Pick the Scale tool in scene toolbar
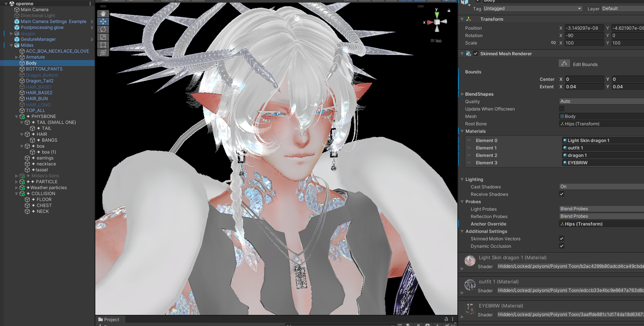The width and height of the screenshot is (644, 326). [x=103, y=37]
